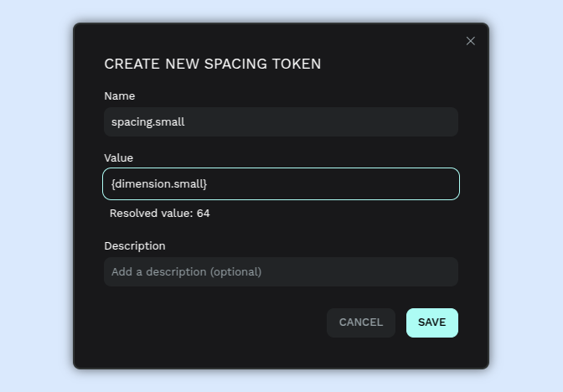Screen dimensions: 563x392
Task: Click the word "optional" in the description placeholder
Action: (235, 271)
